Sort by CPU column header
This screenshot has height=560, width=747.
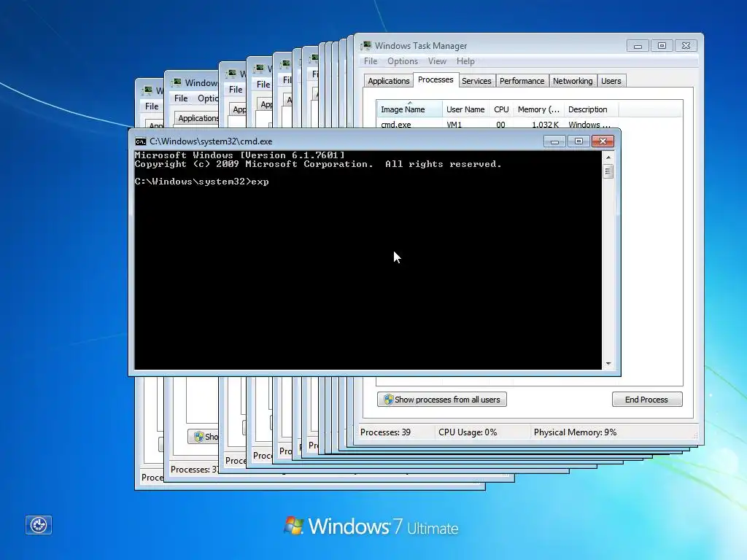coord(501,109)
